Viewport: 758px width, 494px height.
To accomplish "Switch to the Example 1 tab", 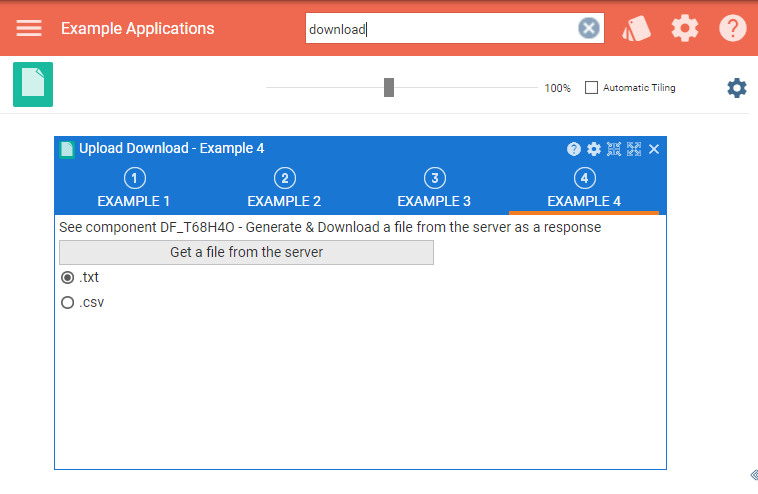I will coord(134,189).
